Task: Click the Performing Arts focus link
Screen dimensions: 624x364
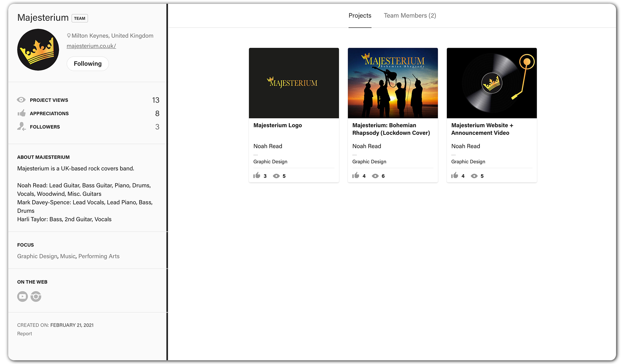Action: [x=99, y=256]
